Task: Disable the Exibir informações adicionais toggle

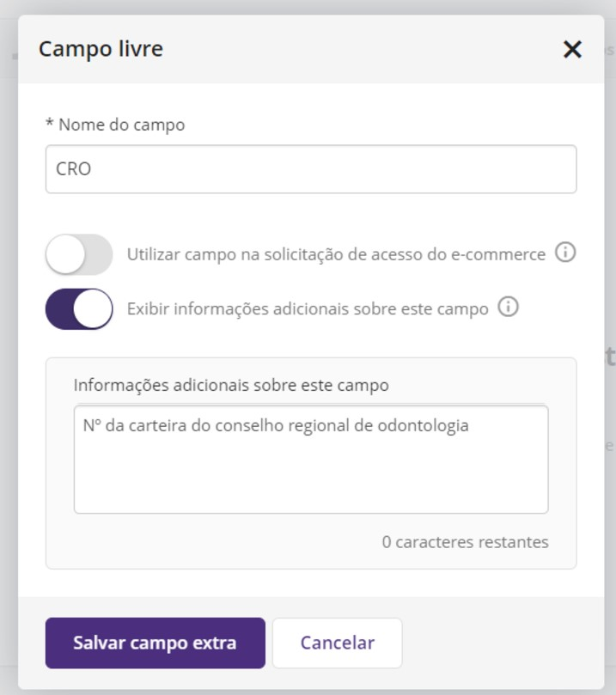Action: (79, 308)
